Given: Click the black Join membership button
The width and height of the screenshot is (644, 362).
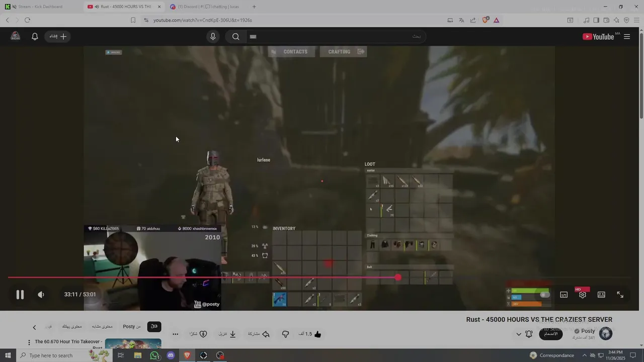Looking at the screenshot, I should click(x=551, y=334).
